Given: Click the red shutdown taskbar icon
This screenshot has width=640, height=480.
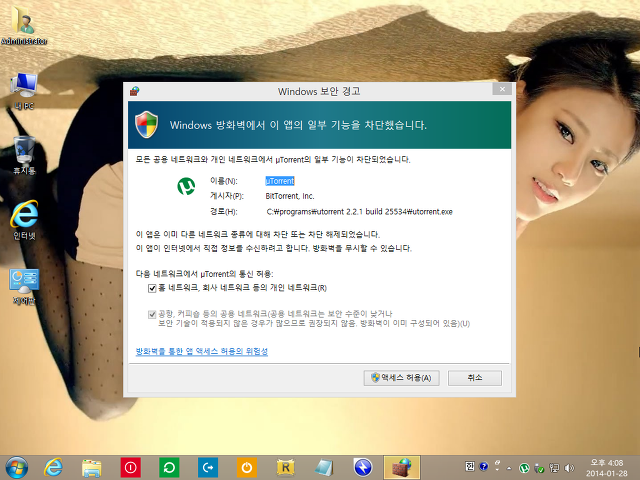Looking at the screenshot, I should pyautogui.click(x=131, y=468).
